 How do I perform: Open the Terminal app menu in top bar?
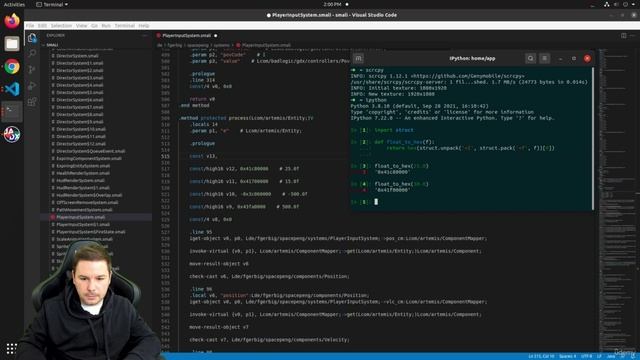[52, 4]
